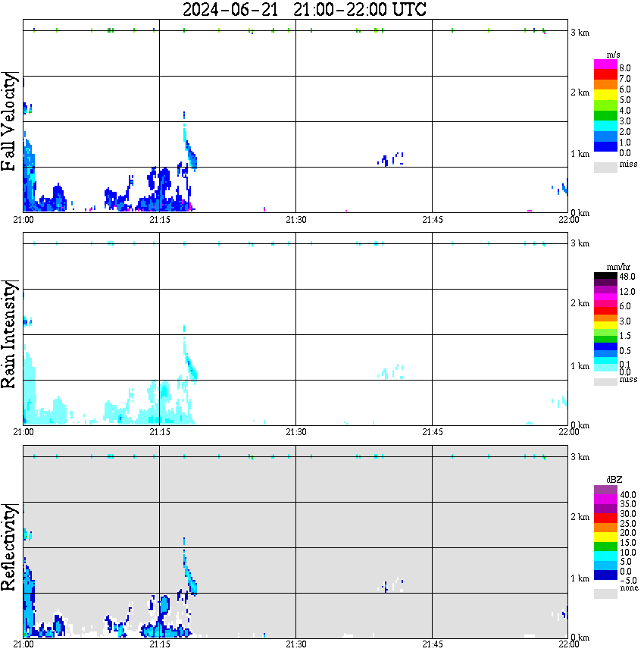Click '2 km' beside the Fall Velocity plot
This screenshot has height=658, width=644.
[580, 92]
